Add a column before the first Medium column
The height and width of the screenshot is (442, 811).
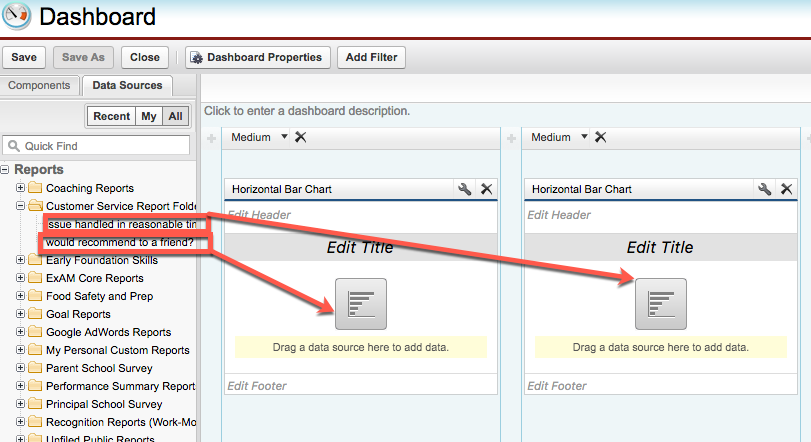pos(212,138)
